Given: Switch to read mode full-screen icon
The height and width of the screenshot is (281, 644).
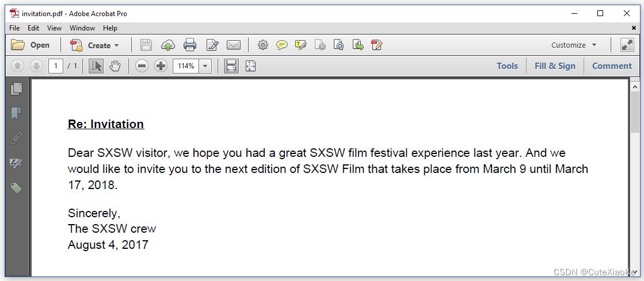Looking at the screenshot, I should [x=627, y=45].
